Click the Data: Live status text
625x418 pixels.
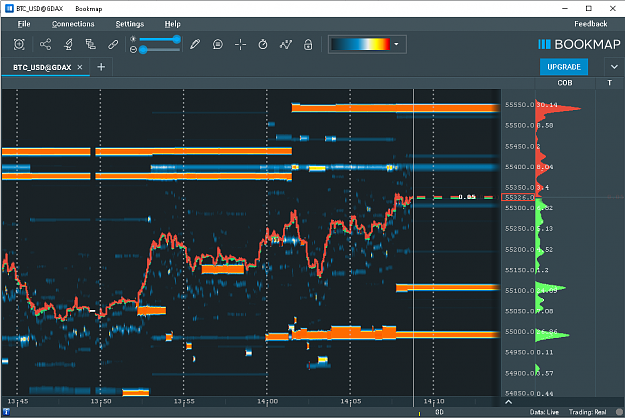click(544, 412)
